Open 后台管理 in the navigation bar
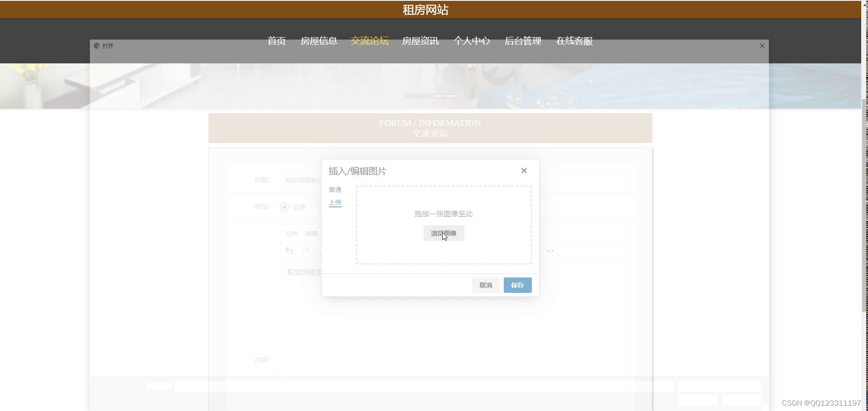This screenshot has height=411, width=868. [523, 41]
